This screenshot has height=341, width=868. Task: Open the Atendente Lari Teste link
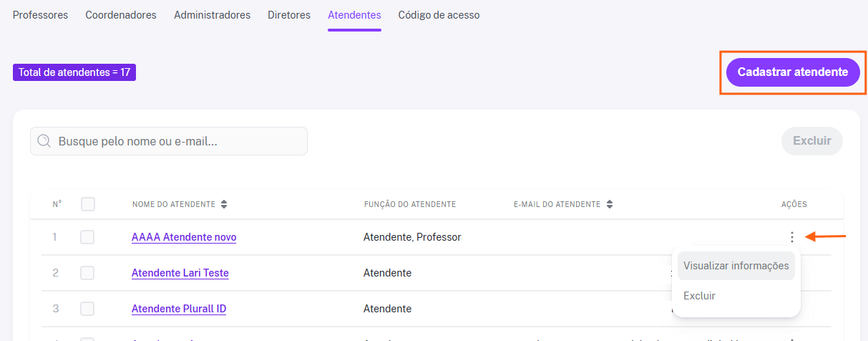coord(180,273)
